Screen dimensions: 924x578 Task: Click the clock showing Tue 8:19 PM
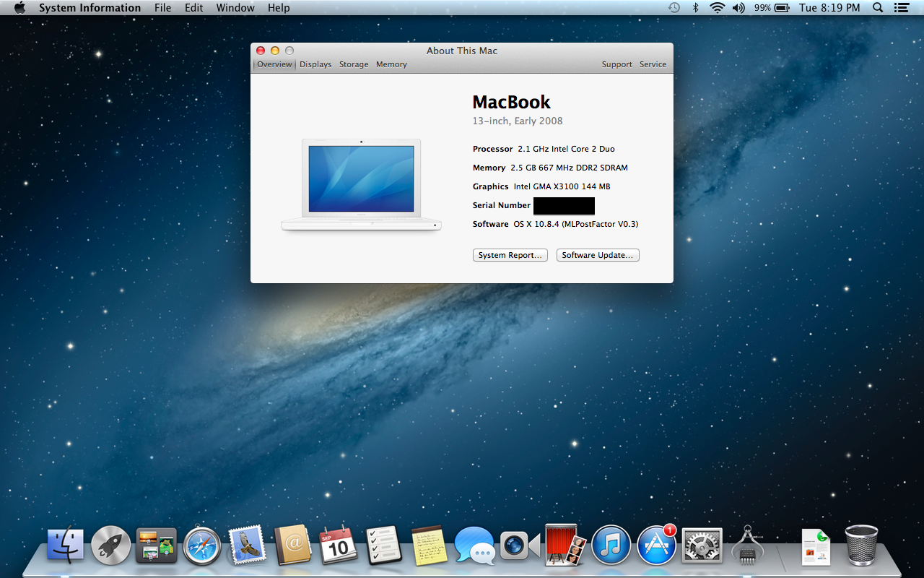(829, 8)
